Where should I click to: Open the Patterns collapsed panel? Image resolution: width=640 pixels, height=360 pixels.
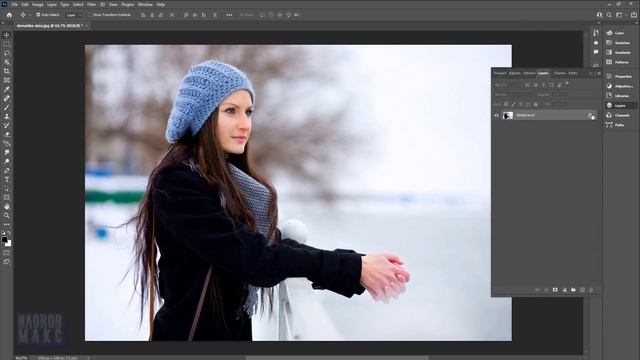pos(618,62)
